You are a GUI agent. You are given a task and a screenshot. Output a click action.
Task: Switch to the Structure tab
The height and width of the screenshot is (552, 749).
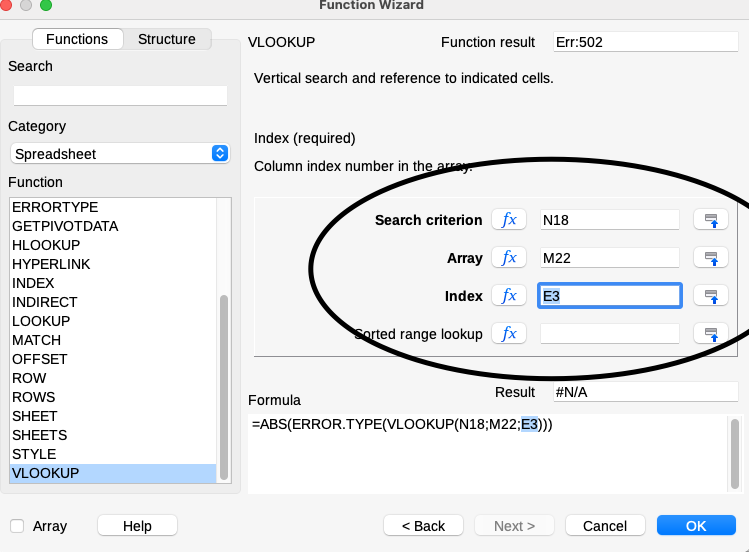tap(167, 39)
